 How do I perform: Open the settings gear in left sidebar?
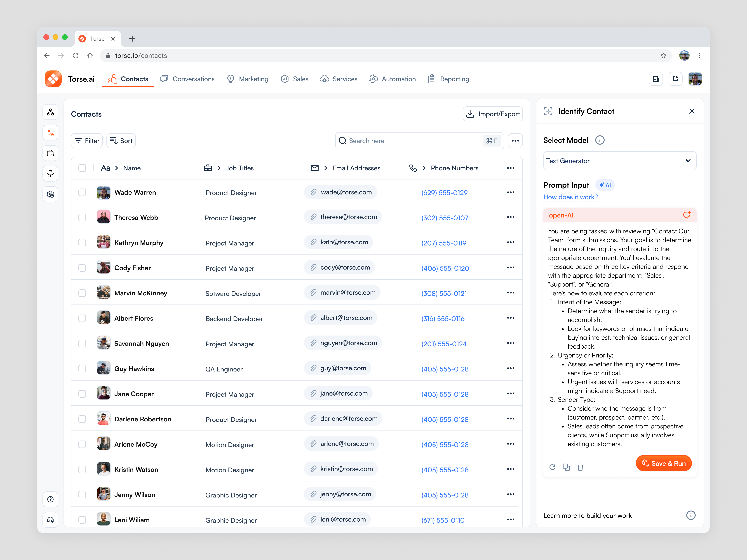click(50, 194)
